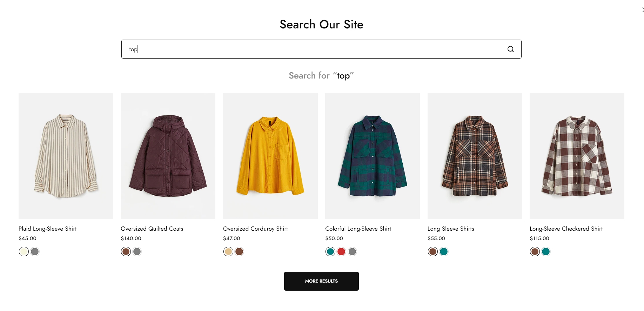The width and height of the screenshot is (644, 311).
Task: Select red swatch for Colorful Long-Sleeve Shirt
Action: pos(341,252)
